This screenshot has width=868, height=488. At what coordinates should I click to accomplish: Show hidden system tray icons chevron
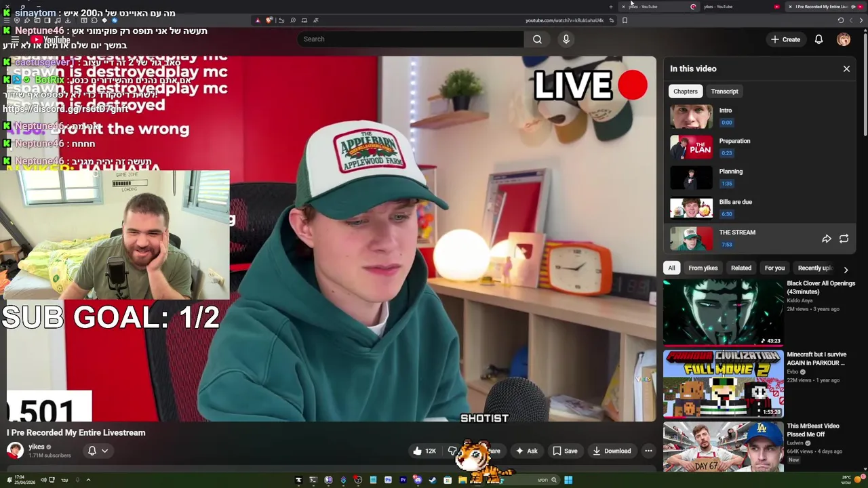(88, 480)
